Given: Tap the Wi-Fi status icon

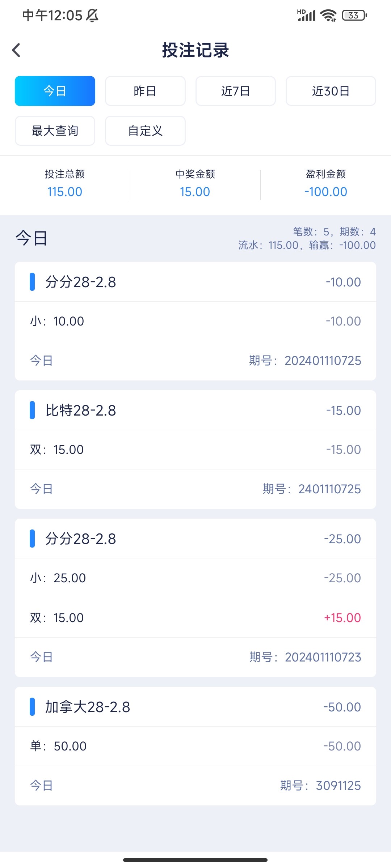Looking at the screenshot, I should pyautogui.click(x=328, y=15).
